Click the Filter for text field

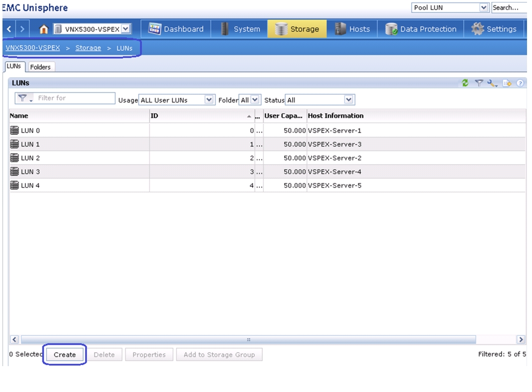point(75,98)
